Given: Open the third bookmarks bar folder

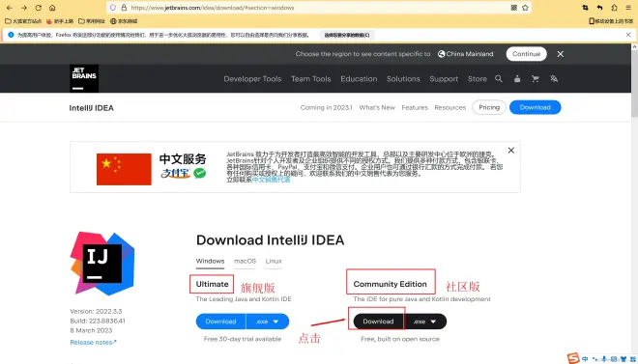Looking at the screenshot, I should (92, 21).
